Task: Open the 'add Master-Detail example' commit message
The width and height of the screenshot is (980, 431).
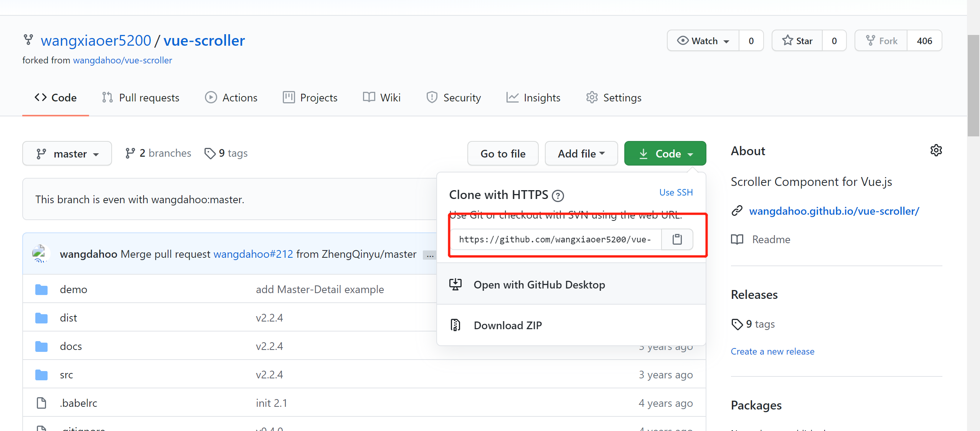Action: (320, 289)
